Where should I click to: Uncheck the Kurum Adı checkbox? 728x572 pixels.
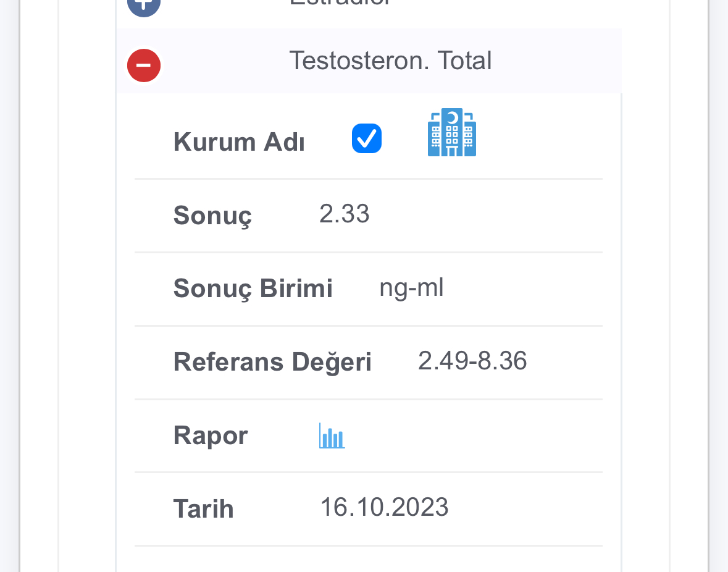(367, 138)
